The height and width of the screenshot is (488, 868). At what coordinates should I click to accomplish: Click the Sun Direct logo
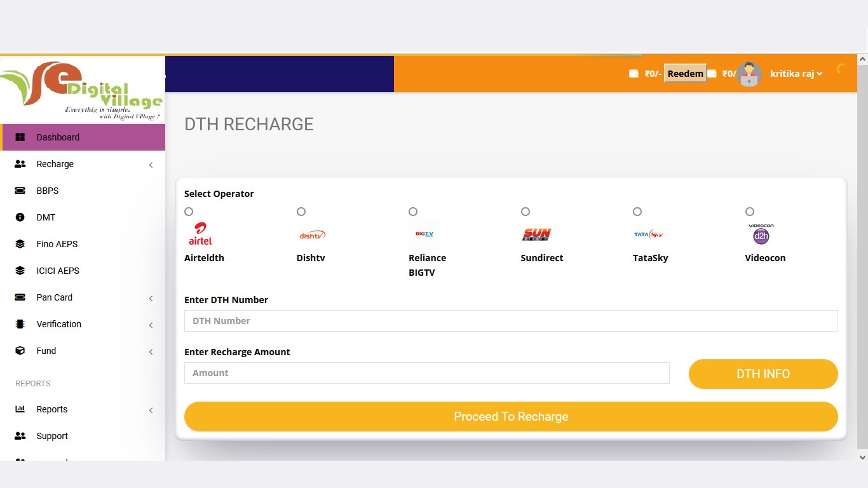[x=537, y=234]
